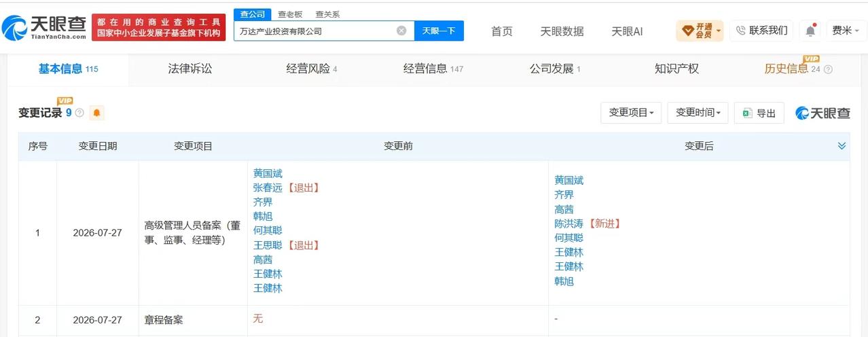Click the 天眼一下 search button

pos(439,31)
